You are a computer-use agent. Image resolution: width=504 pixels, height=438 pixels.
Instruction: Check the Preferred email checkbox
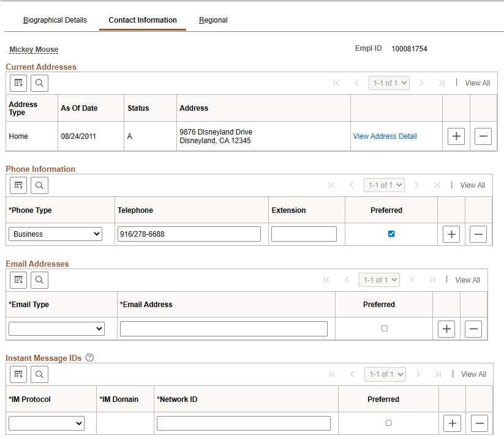tap(384, 328)
